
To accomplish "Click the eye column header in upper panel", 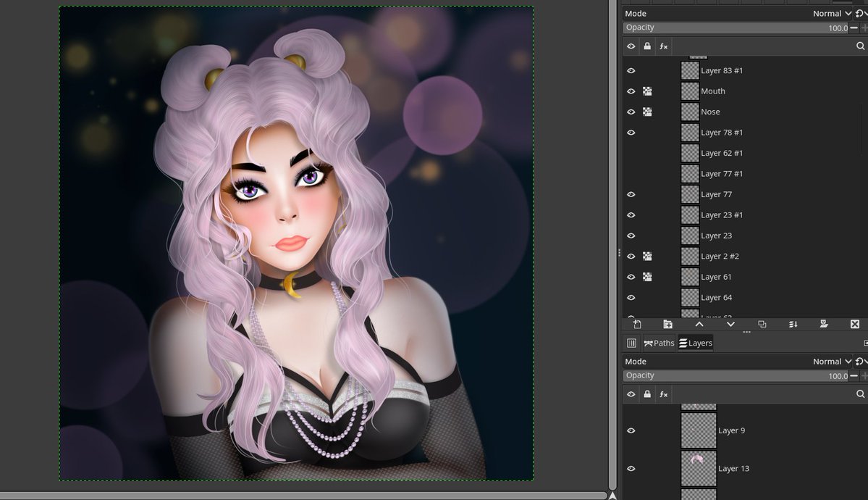I will point(631,46).
